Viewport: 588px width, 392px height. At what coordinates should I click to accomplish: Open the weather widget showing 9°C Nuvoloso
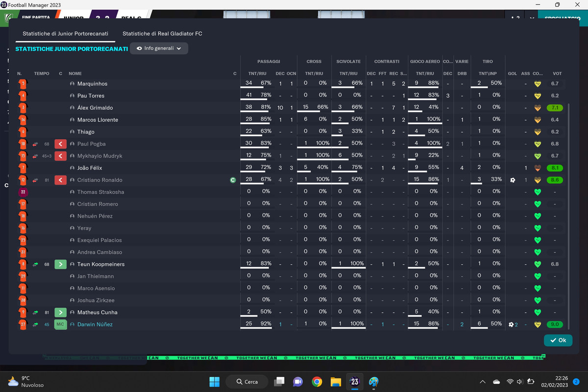click(x=25, y=382)
